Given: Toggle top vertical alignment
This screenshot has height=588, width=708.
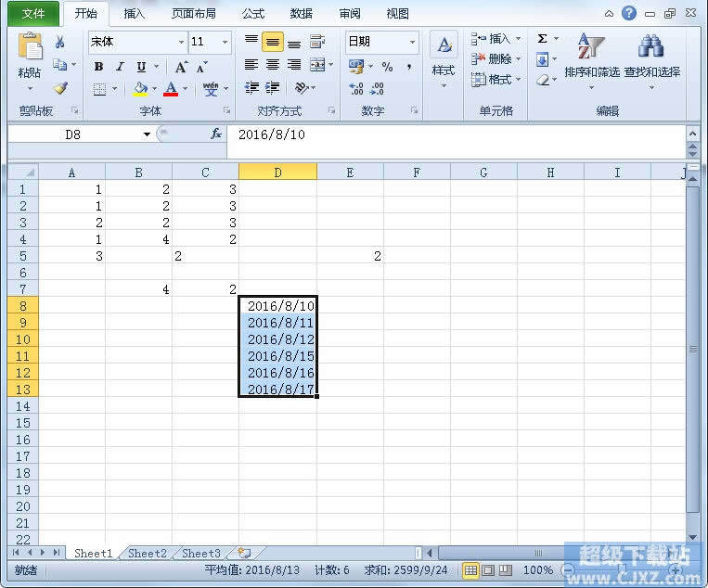Looking at the screenshot, I should (x=251, y=42).
